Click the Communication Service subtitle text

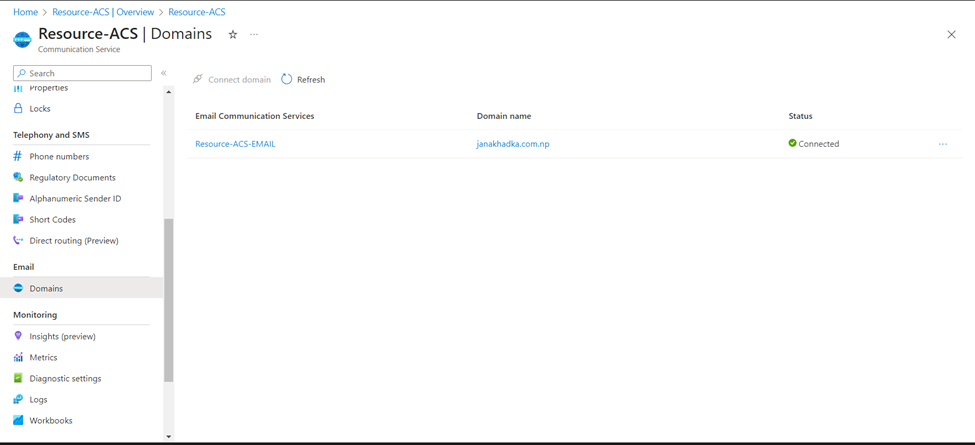pos(79,49)
